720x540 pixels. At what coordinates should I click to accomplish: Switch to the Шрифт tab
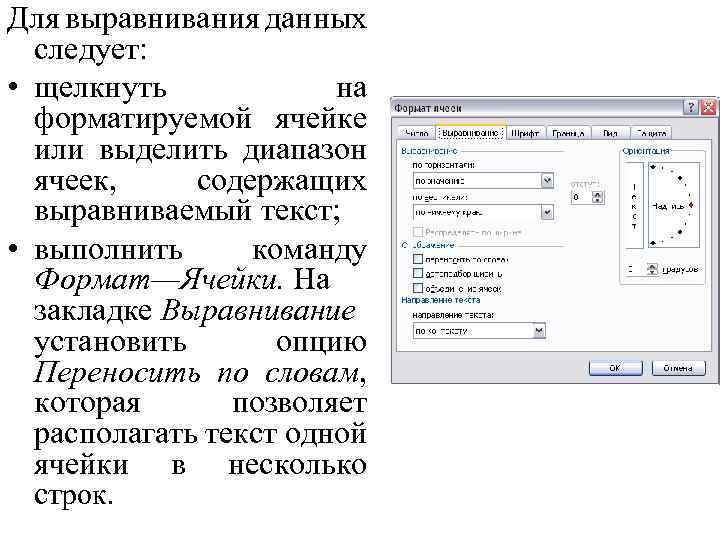525,133
